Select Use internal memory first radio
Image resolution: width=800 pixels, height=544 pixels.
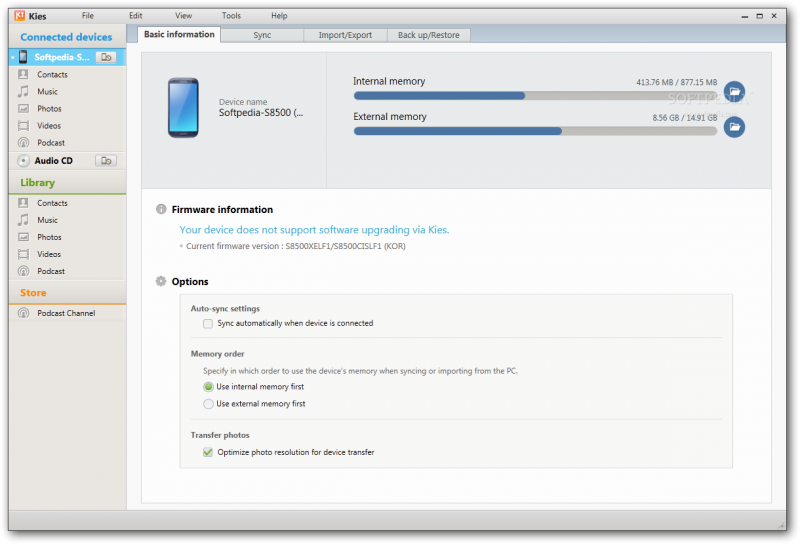(x=208, y=387)
